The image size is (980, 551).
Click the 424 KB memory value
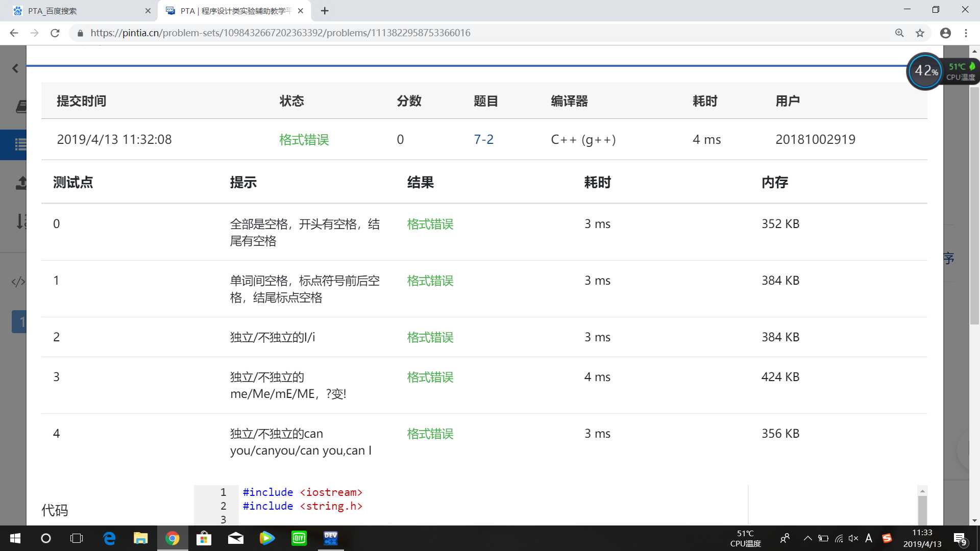tap(780, 377)
